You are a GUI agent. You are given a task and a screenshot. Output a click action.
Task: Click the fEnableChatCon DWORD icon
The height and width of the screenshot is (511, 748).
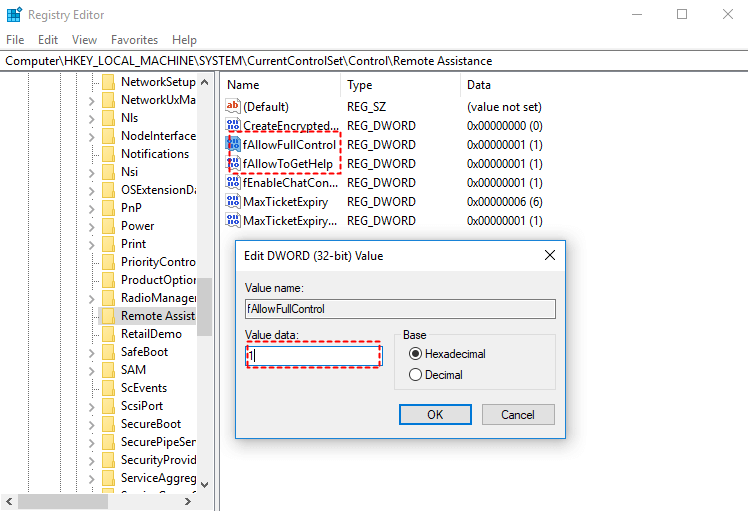point(233,182)
